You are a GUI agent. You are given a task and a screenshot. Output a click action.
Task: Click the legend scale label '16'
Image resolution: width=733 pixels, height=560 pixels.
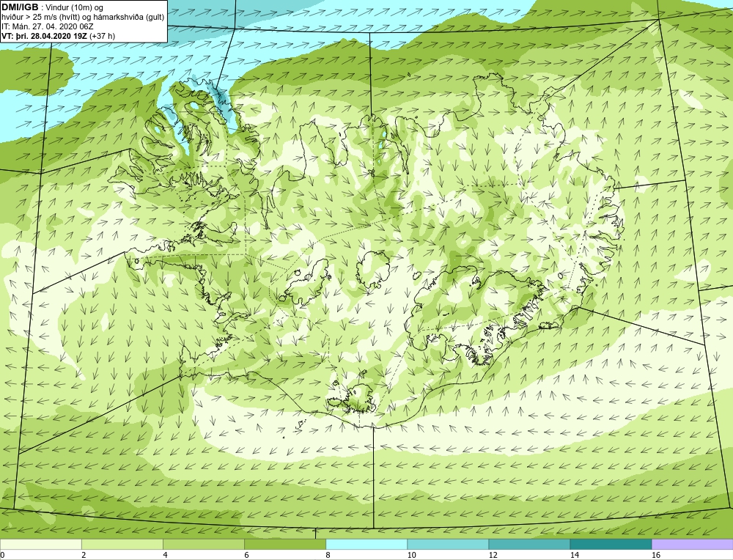pyautogui.click(x=656, y=555)
